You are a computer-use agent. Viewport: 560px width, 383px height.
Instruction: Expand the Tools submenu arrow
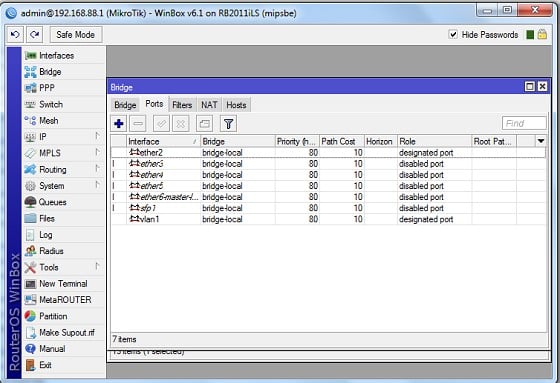(97, 267)
